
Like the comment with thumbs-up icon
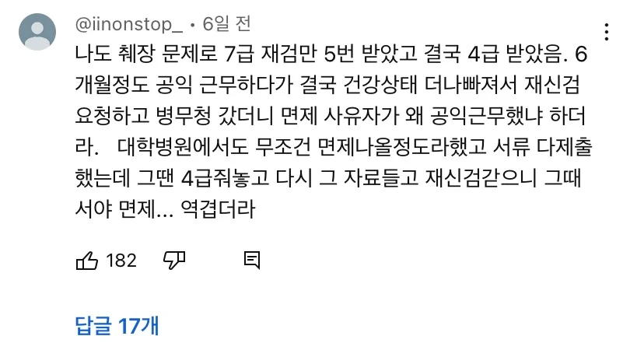pos(86,261)
